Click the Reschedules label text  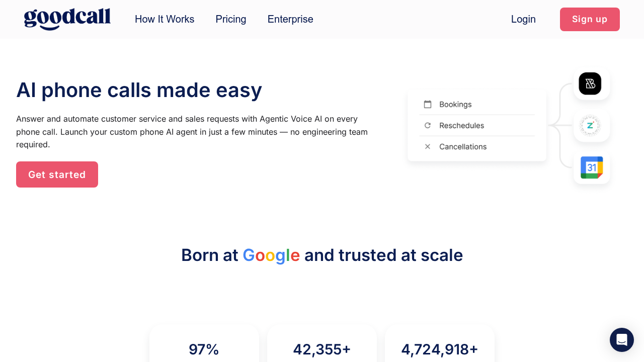(x=461, y=125)
